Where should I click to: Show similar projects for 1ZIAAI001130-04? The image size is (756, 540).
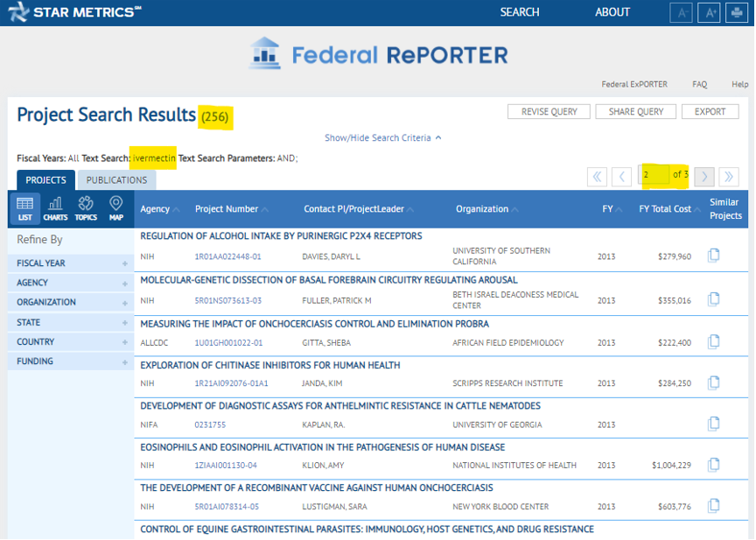pyautogui.click(x=714, y=465)
